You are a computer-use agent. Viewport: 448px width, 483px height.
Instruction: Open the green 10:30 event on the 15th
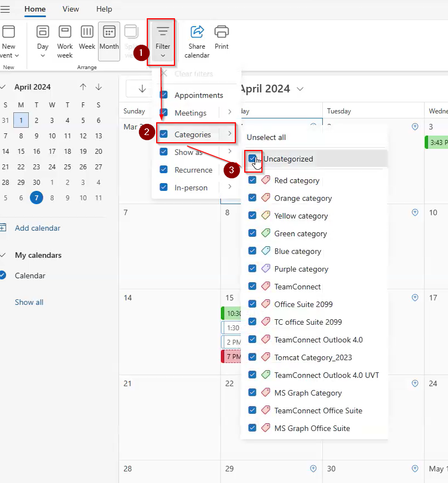pos(231,313)
